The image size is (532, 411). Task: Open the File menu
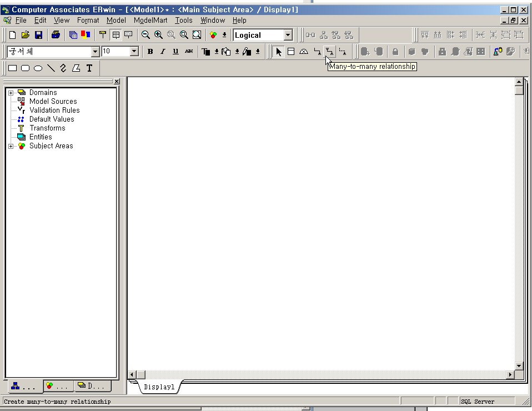[x=21, y=21]
